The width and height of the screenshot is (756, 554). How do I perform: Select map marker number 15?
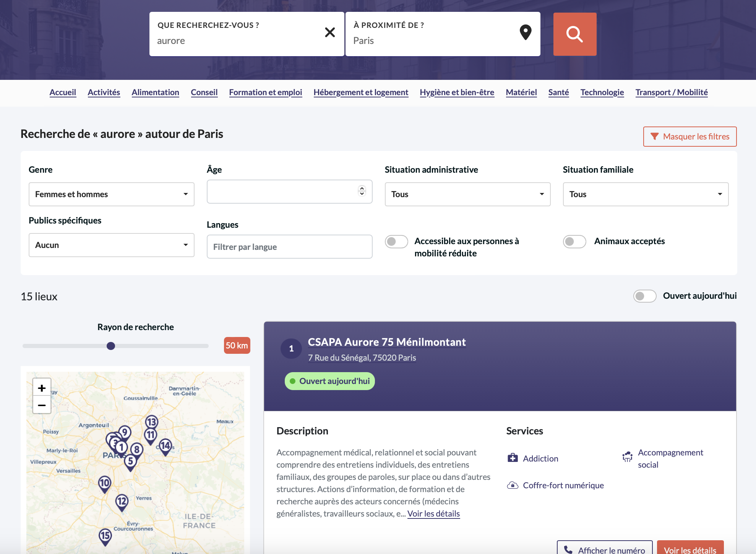click(x=105, y=535)
